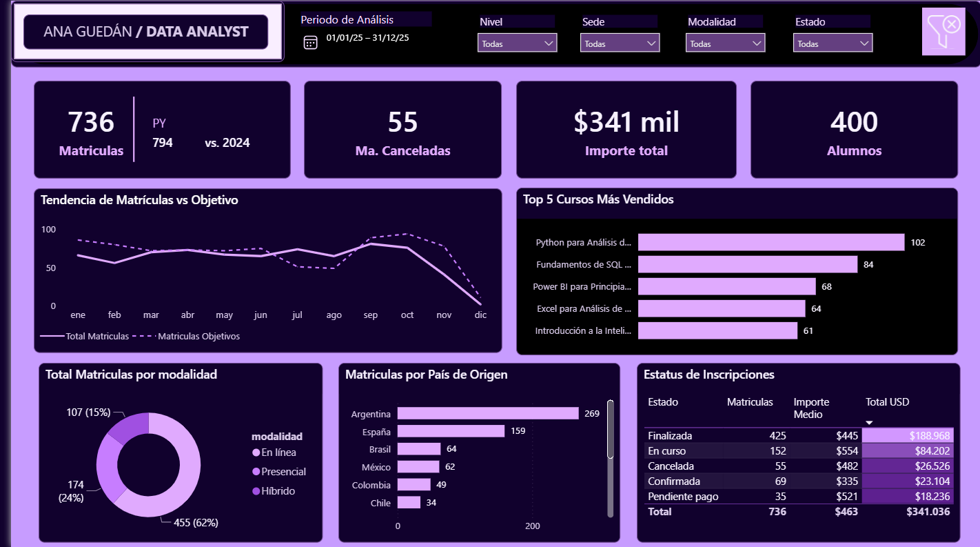Viewport: 980px width, 547px height.
Task: Select the Híbrido legend entry
Action: (x=274, y=491)
